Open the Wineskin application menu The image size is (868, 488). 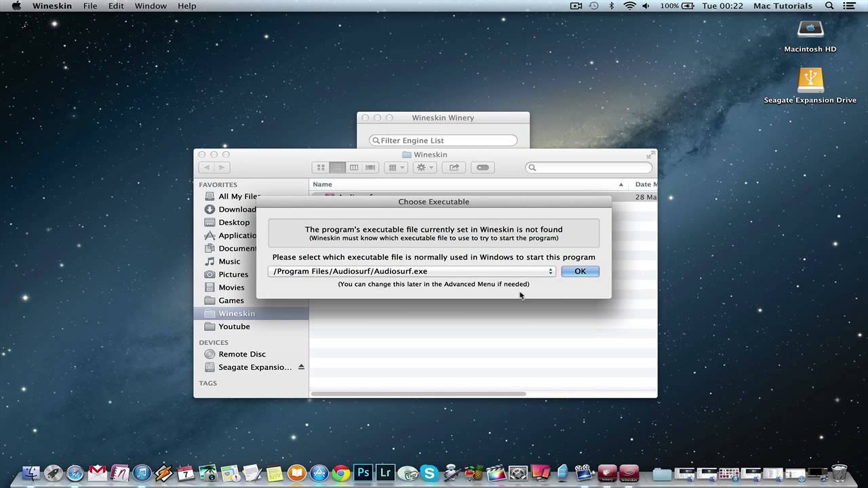[53, 6]
